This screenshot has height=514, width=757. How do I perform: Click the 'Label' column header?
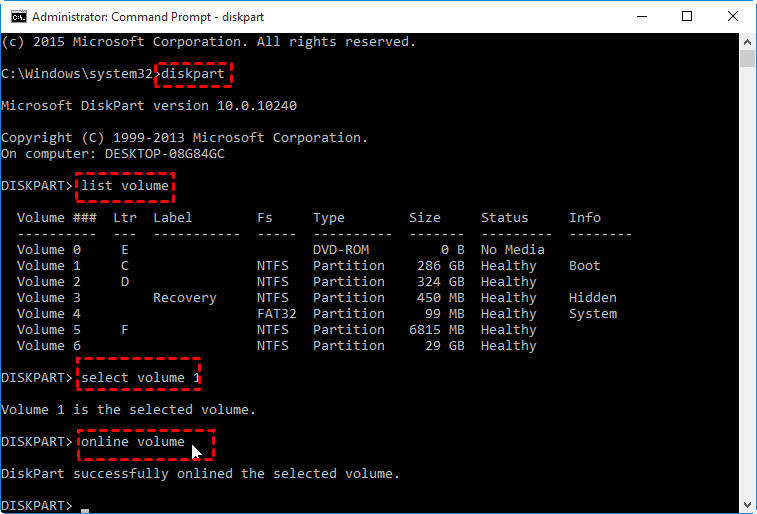[x=173, y=218]
